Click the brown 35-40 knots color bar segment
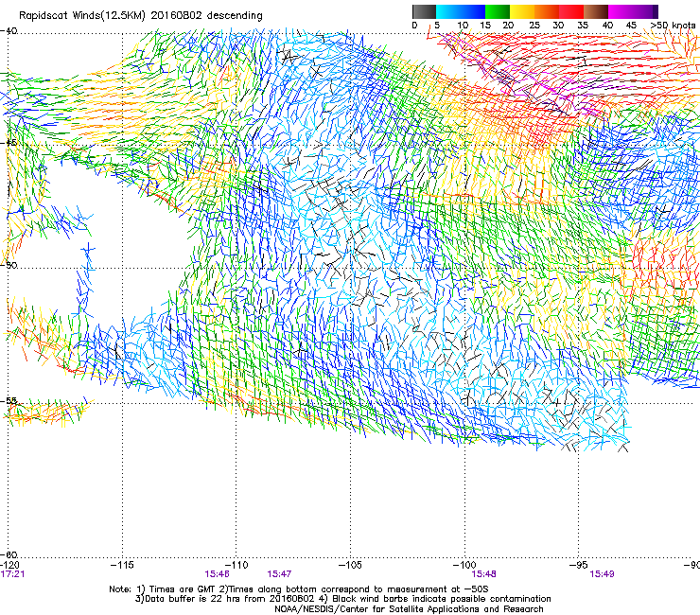700x615 pixels. point(596,11)
